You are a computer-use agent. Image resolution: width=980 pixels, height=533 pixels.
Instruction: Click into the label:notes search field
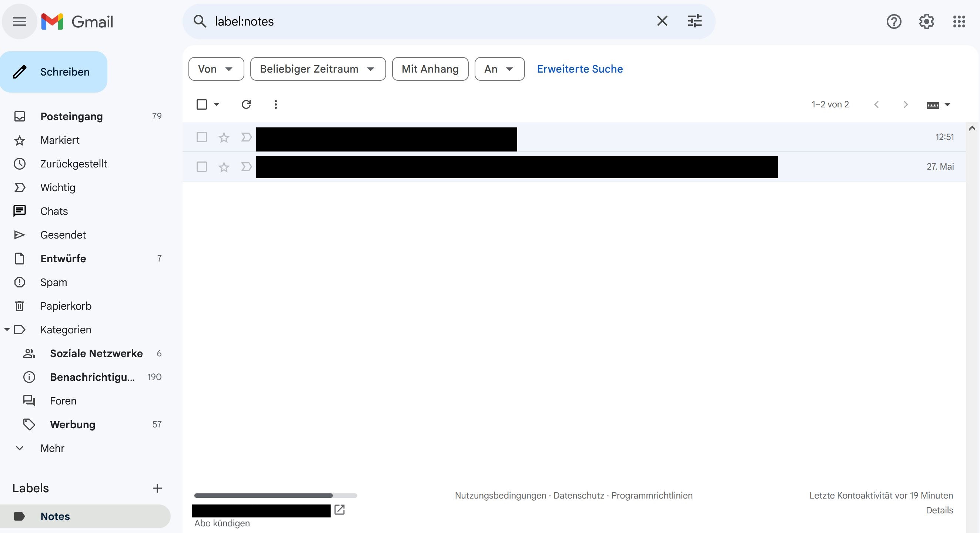(418, 21)
